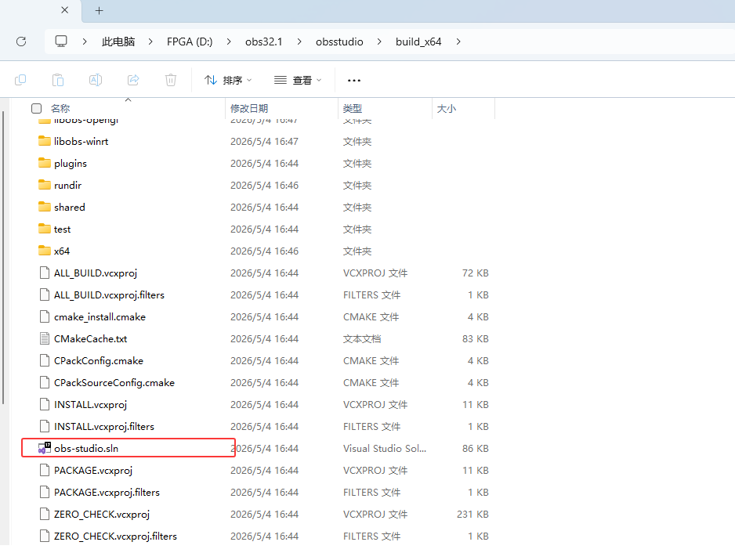Sort by 名称 column header
This screenshot has height=560, width=735.
(60, 108)
